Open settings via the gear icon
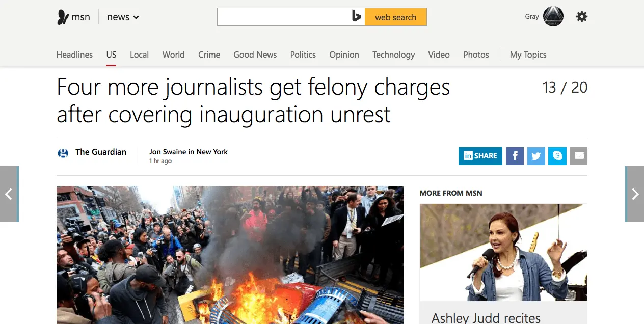The width and height of the screenshot is (644, 324). (581, 17)
